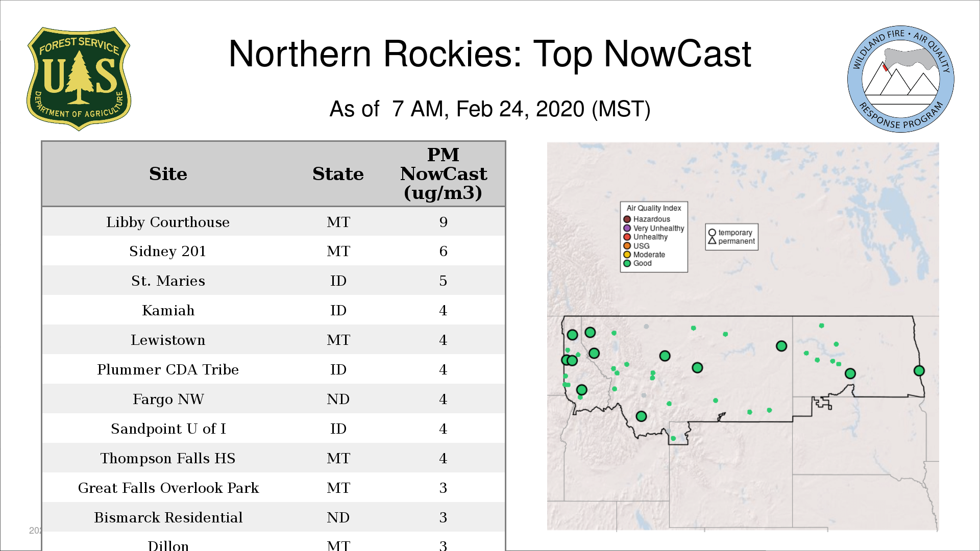The image size is (980, 551).
Task: Click the Hazardous legend color circle
Action: pyautogui.click(x=627, y=219)
